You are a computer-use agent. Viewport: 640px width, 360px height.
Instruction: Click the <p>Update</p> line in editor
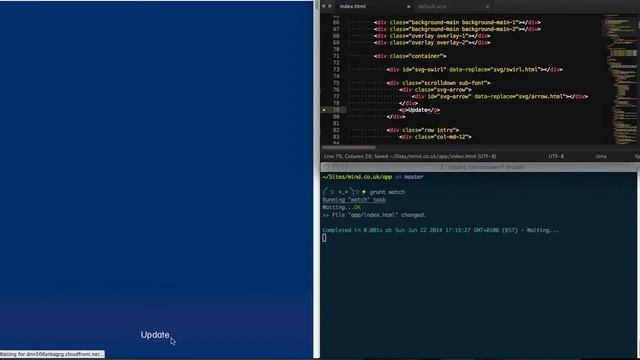(x=420, y=110)
